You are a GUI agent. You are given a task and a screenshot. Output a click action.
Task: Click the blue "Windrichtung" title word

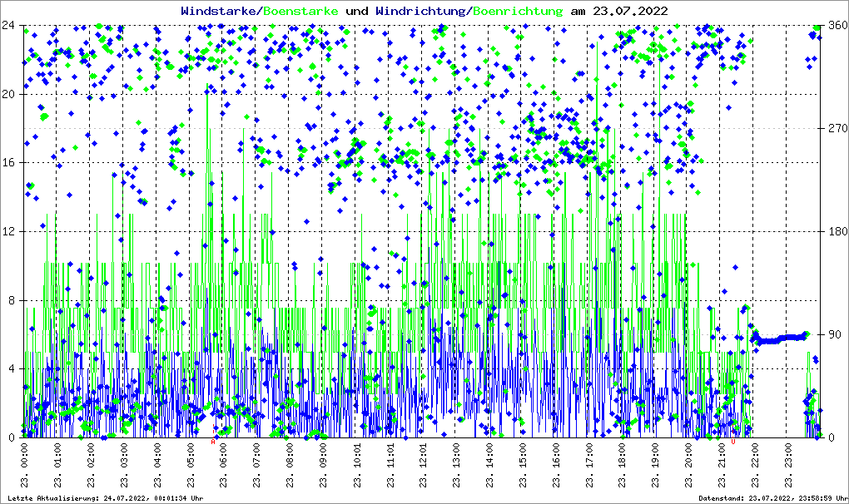420,11
